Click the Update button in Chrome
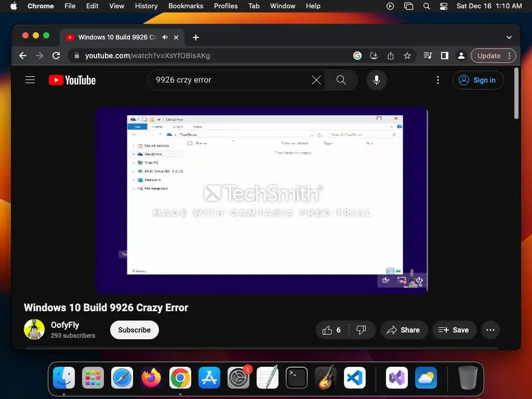Screen dimensions: 532x399 click(489, 56)
